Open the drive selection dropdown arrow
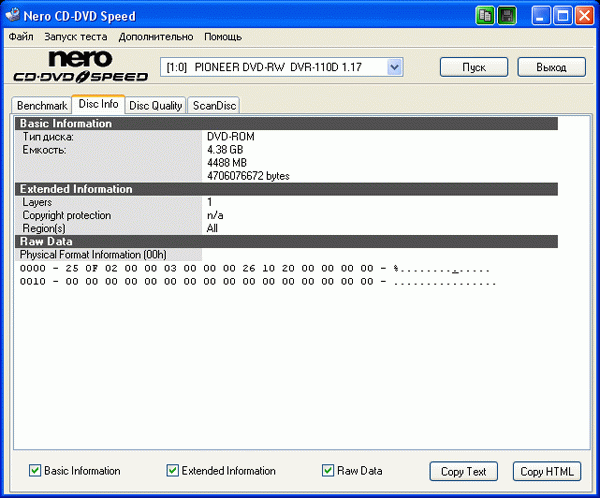 [394, 67]
